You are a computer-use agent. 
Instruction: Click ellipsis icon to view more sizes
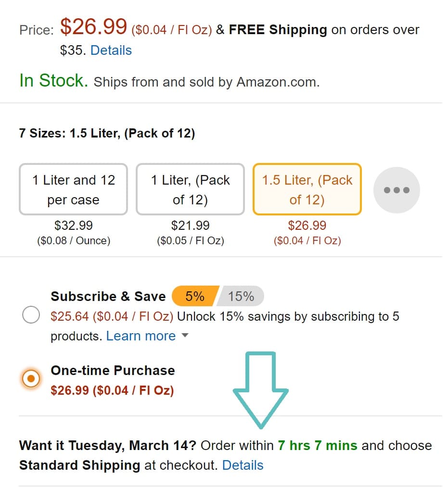396,189
